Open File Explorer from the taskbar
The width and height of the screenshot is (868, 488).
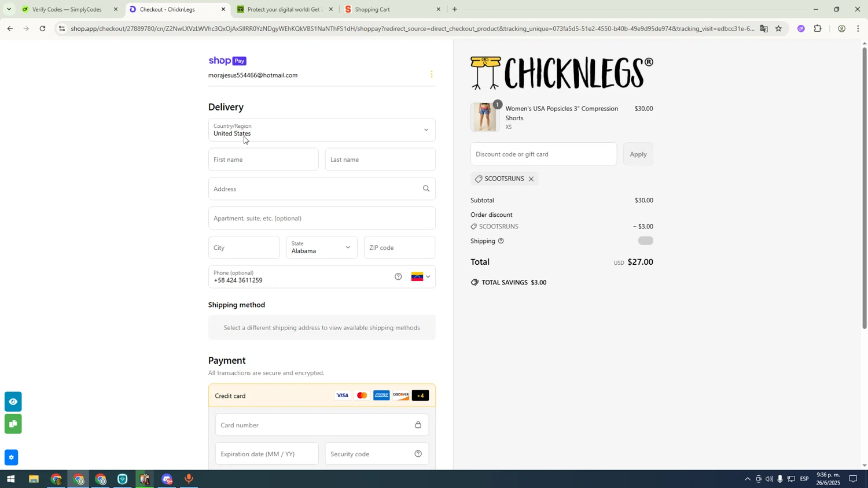(x=34, y=479)
